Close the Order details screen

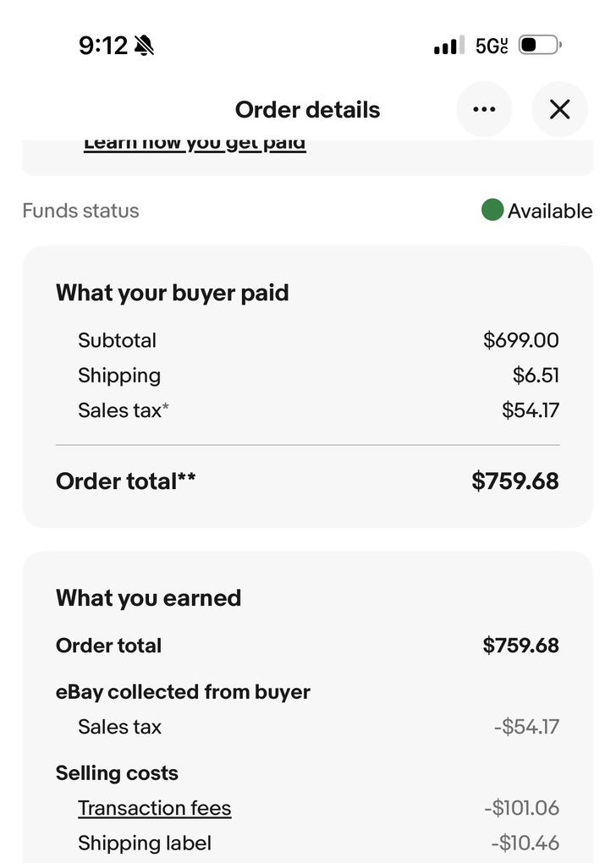559,109
